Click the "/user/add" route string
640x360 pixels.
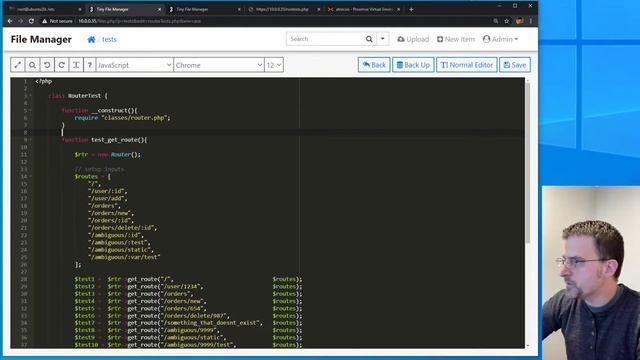[107, 198]
